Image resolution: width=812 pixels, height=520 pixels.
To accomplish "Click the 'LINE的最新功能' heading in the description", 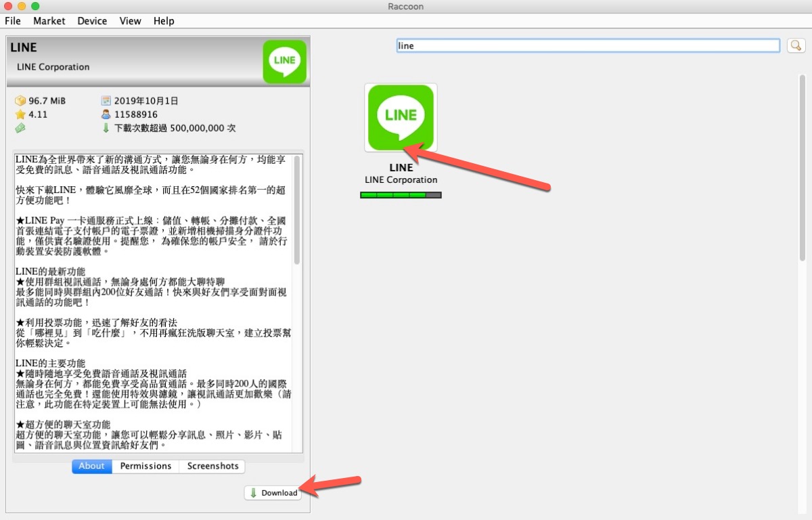I will [51, 272].
